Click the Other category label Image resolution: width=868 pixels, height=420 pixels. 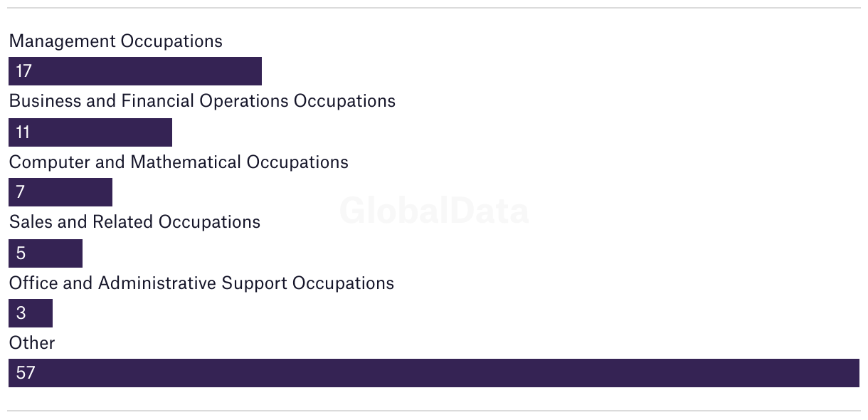(x=32, y=343)
